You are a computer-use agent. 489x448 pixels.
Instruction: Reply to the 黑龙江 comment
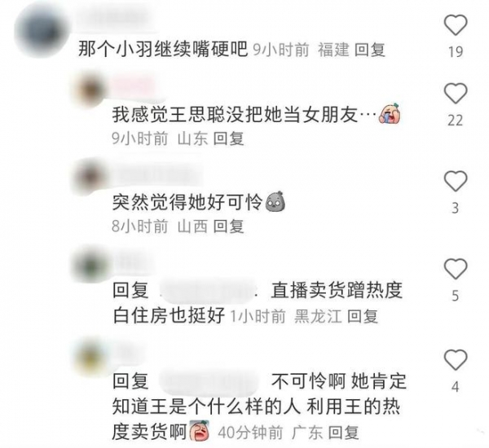coord(363,316)
